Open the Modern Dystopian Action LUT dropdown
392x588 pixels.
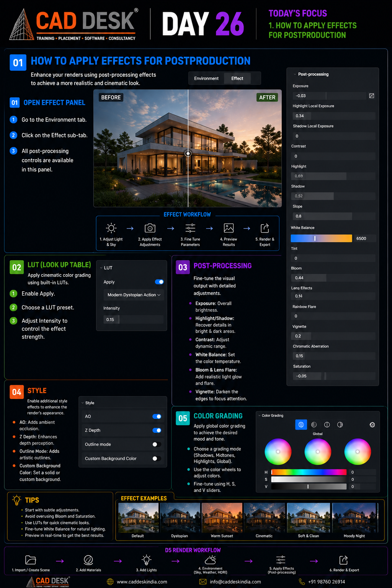click(134, 295)
